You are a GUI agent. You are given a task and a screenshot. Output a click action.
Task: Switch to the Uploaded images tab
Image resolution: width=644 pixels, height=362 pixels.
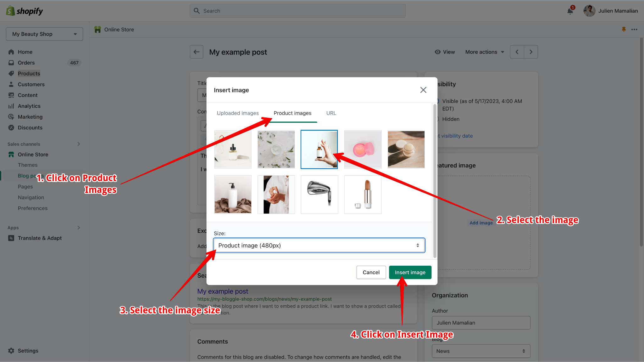pos(237,113)
